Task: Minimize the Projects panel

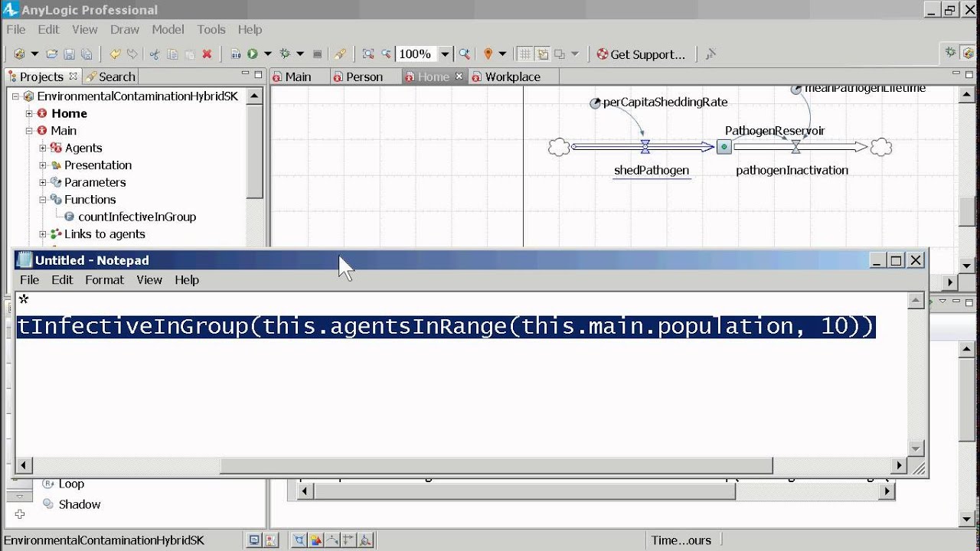Action: tap(245, 74)
